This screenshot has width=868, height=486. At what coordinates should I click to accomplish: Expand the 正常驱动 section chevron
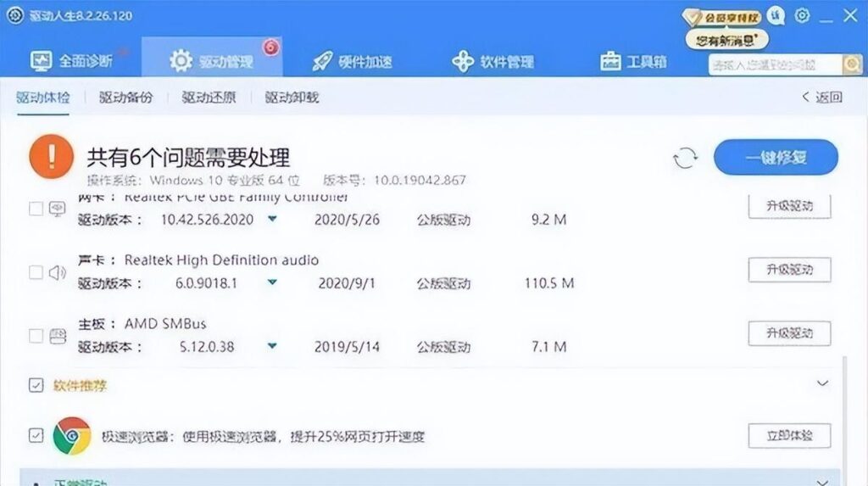click(822, 482)
